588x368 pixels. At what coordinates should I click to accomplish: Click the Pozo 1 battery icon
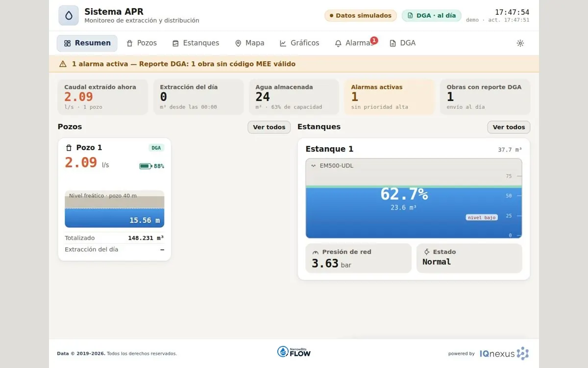(x=145, y=166)
